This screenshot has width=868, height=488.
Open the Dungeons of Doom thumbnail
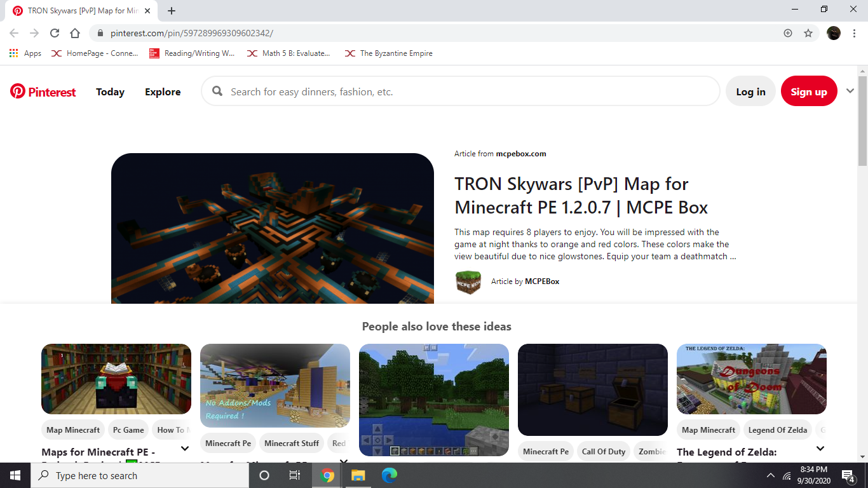tap(752, 379)
